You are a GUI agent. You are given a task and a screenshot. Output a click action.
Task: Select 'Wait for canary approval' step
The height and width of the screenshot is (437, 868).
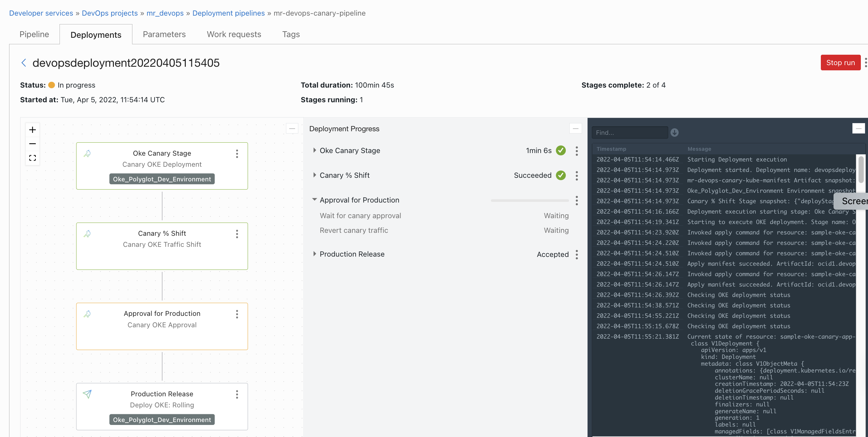pyautogui.click(x=360, y=216)
